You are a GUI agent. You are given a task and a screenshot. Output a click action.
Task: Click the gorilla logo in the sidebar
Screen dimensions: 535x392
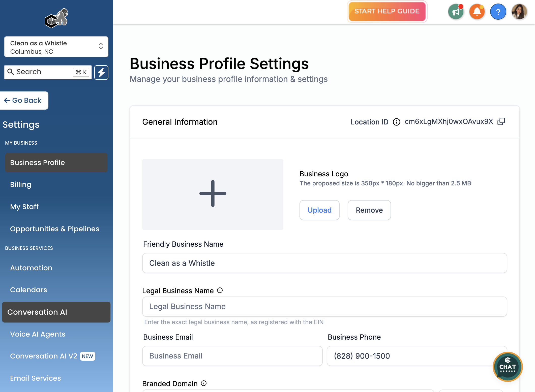pyautogui.click(x=56, y=18)
